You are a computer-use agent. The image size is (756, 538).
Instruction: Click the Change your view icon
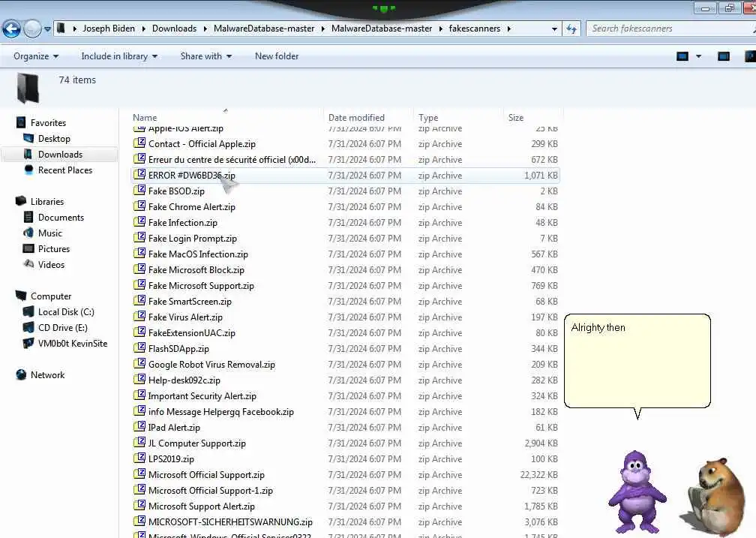[x=682, y=56]
